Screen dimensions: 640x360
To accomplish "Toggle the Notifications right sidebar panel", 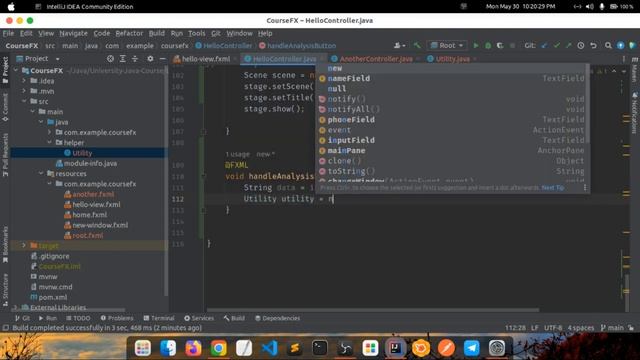I will pos(634,113).
